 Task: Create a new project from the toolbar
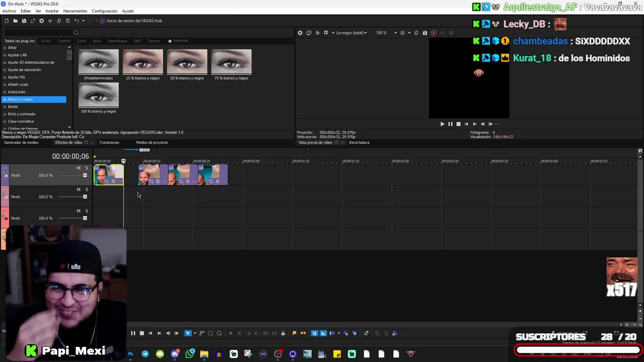coord(7,21)
